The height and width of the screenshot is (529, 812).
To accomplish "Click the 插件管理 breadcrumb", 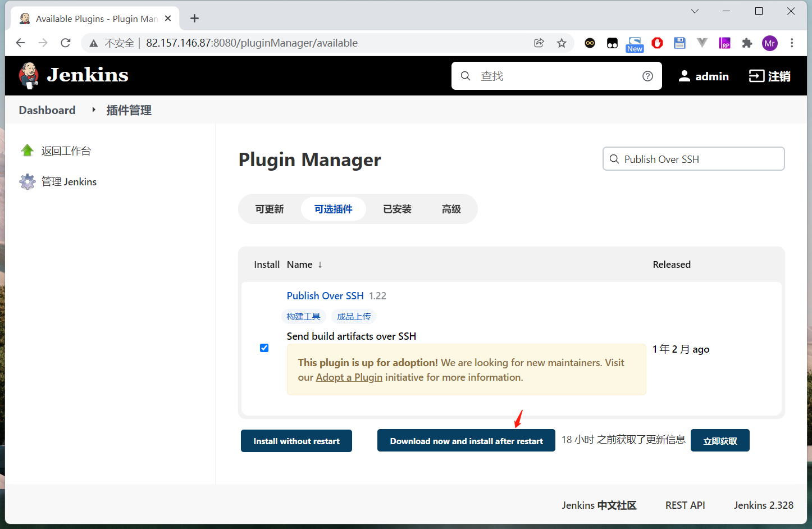I will (129, 110).
